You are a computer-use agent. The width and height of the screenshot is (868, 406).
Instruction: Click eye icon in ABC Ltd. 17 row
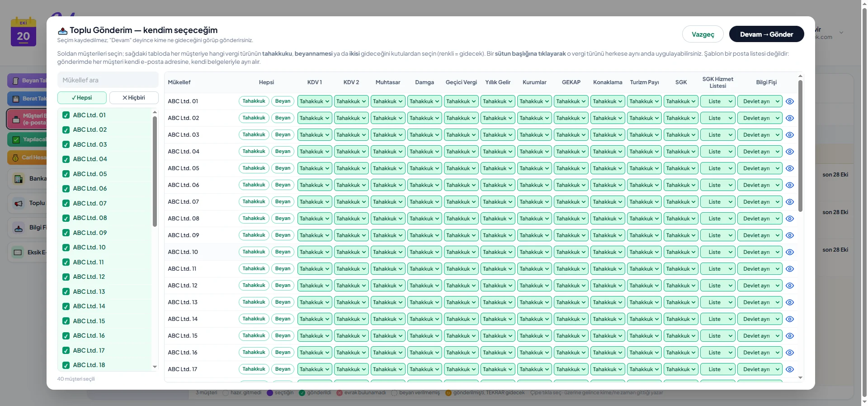point(790,369)
